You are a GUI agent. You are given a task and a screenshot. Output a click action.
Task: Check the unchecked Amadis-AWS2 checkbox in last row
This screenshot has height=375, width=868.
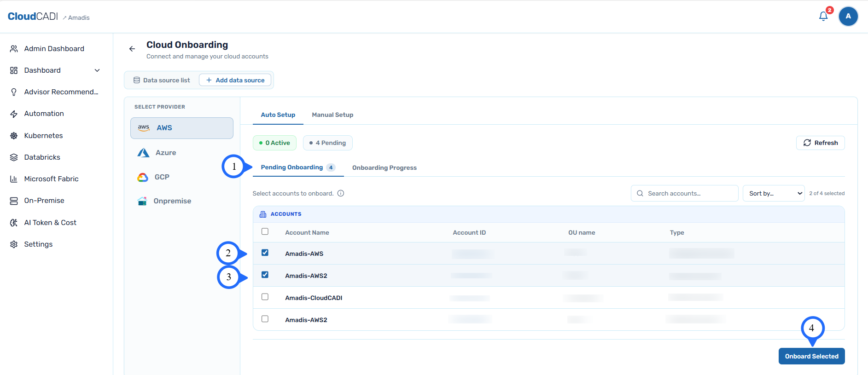(x=265, y=319)
